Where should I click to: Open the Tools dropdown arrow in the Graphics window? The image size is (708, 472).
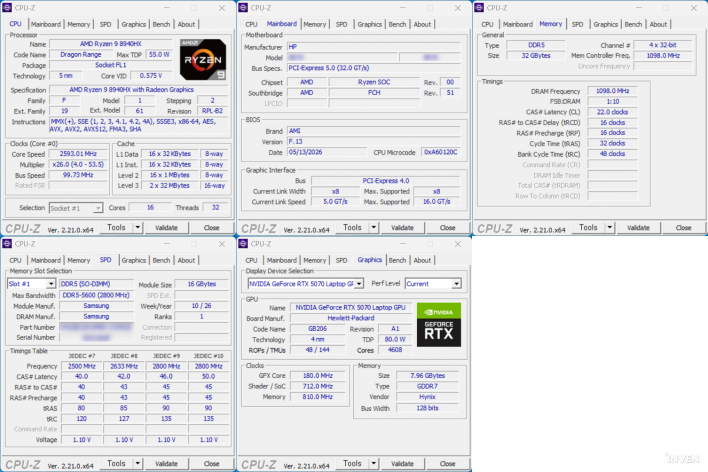tap(374, 463)
